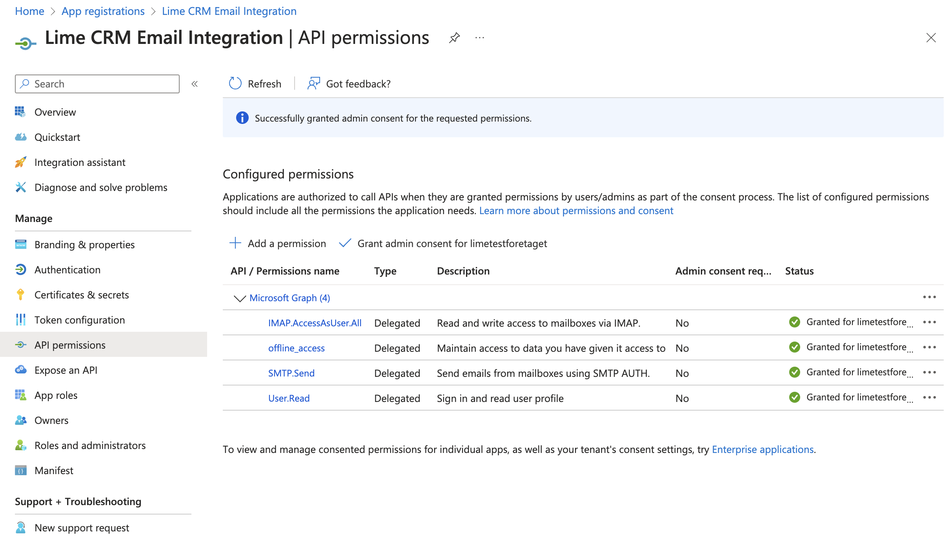The image size is (950, 560).
Task: Click the Manifest braces icon
Action: pos(20,470)
